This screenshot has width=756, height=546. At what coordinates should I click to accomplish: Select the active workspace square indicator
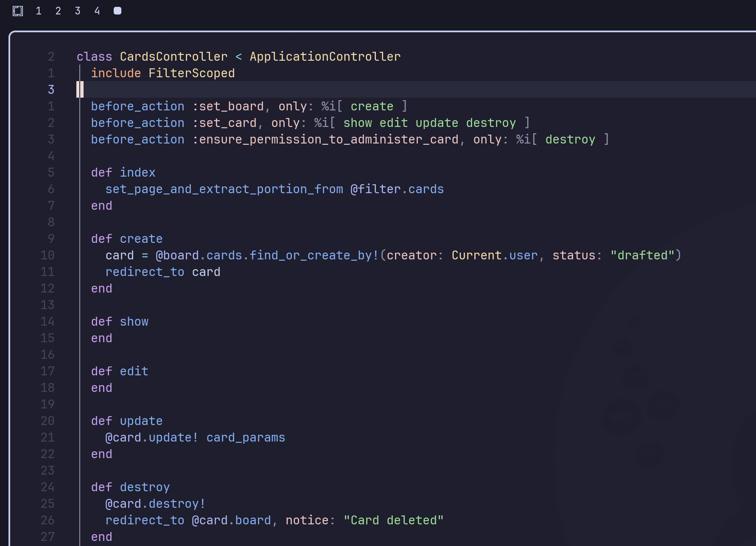coord(118,11)
